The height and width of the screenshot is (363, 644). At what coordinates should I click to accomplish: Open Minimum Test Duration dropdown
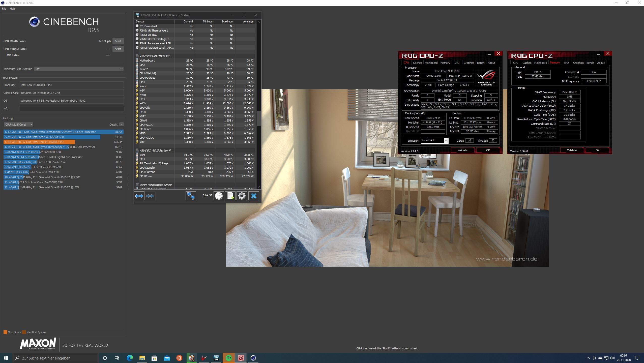[79, 69]
